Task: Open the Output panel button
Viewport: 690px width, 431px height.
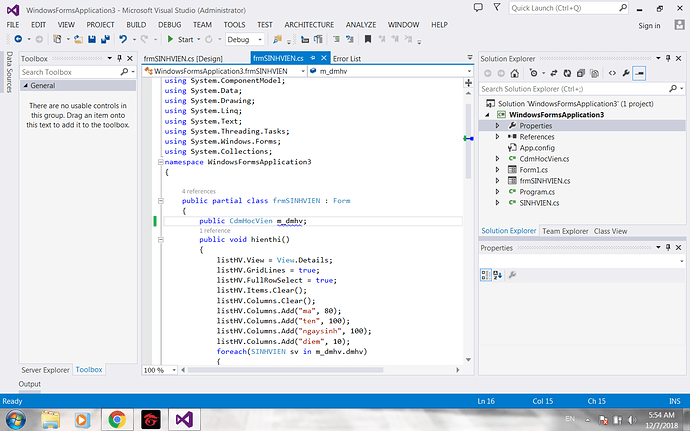Action: pyautogui.click(x=29, y=384)
